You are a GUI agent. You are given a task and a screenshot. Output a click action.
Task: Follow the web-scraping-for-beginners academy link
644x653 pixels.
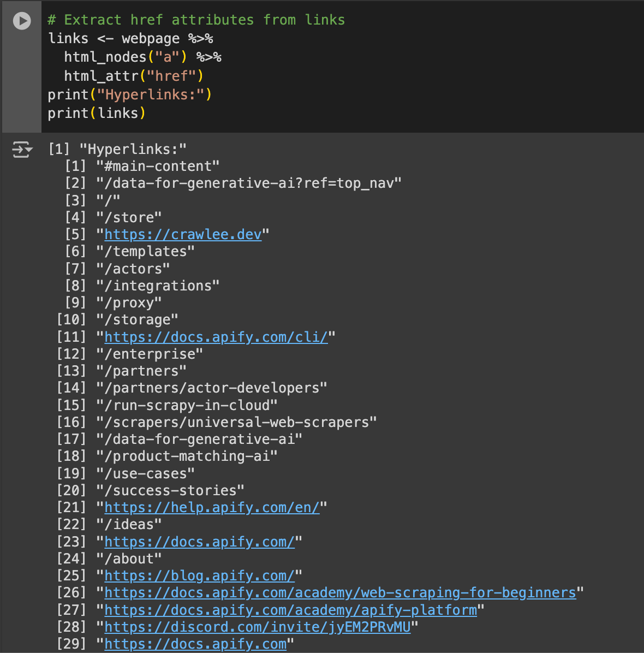(340, 592)
